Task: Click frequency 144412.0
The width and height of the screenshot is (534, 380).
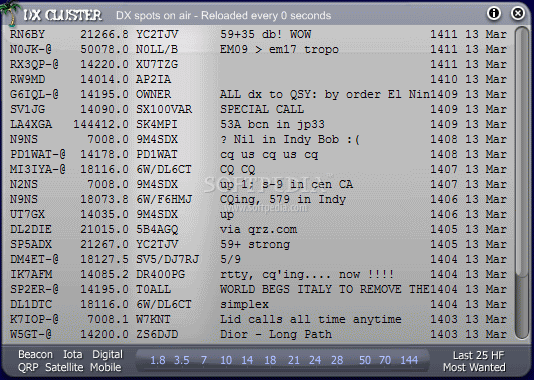Action: pyautogui.click(x=101, y=124)
